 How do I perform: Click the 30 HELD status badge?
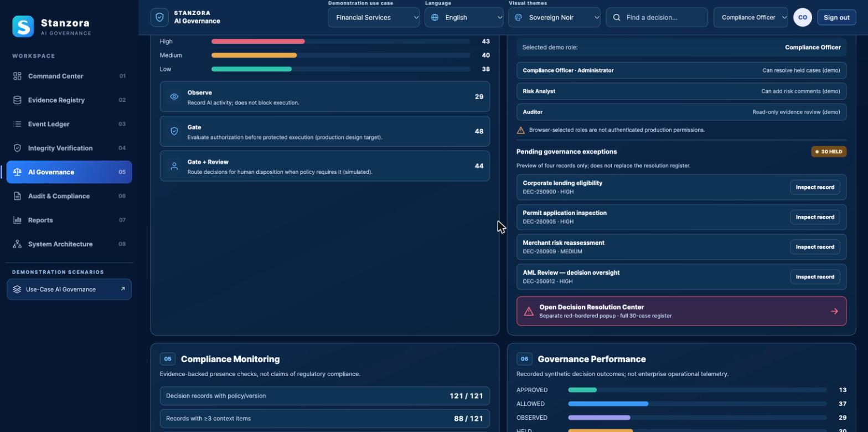[829, 152]
